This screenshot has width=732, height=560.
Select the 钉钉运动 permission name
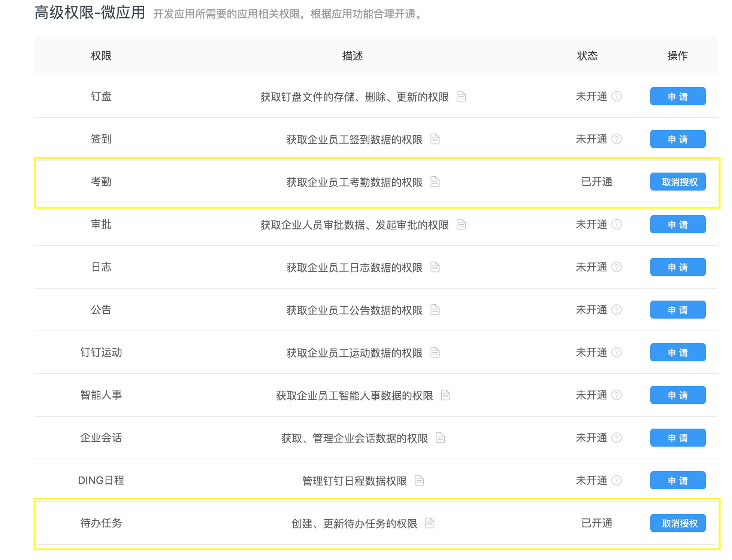click(x=101, y=353)
